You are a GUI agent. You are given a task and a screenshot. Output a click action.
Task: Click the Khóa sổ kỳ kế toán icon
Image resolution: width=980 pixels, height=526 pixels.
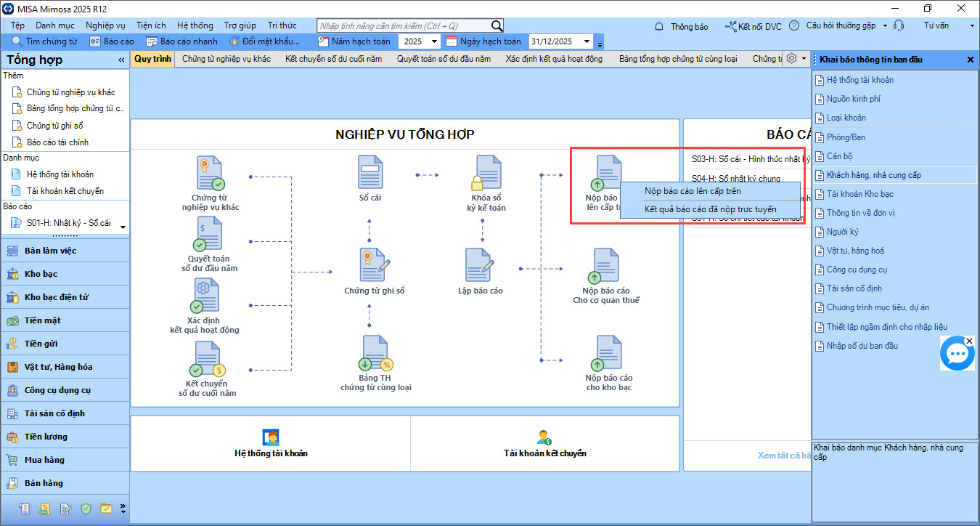(486, 173)
